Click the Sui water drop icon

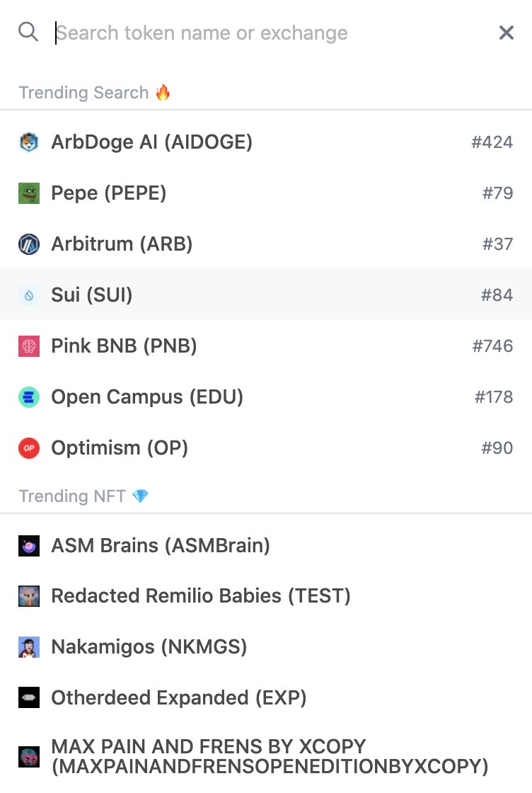pos(29,295)
